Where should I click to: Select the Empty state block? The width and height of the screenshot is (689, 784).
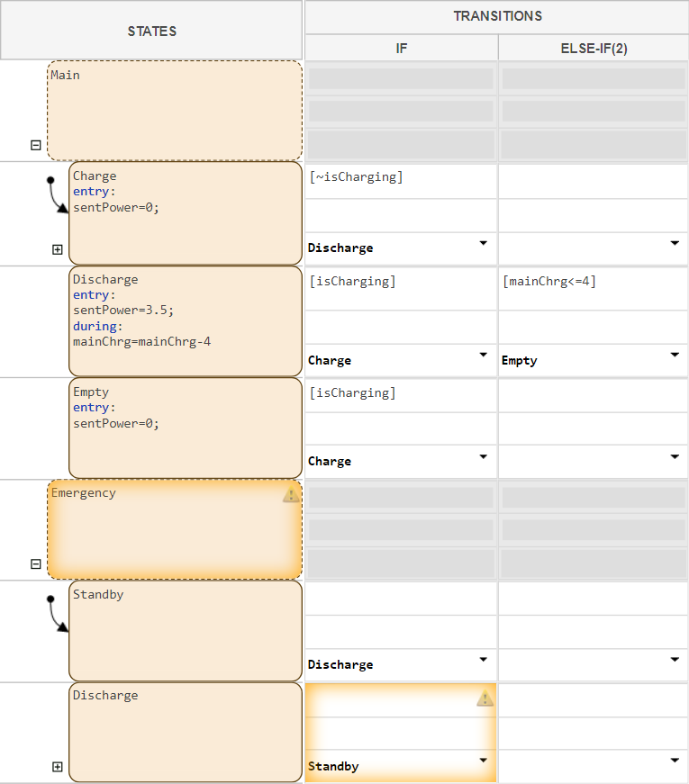pos(185,441)
